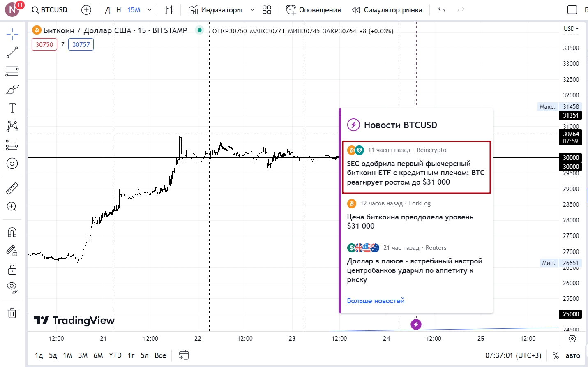Open the layout grid selector icon
The image size is (588, 367).
267,10
